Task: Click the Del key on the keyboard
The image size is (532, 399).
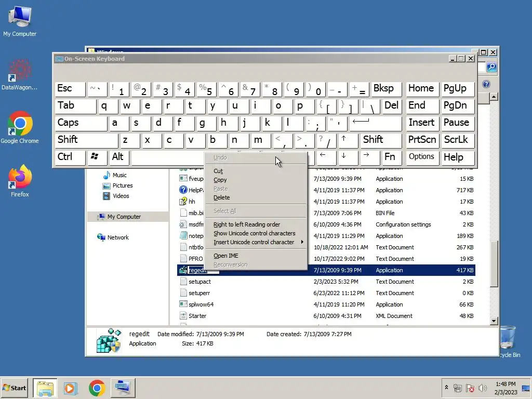Action: coord(392,106)
